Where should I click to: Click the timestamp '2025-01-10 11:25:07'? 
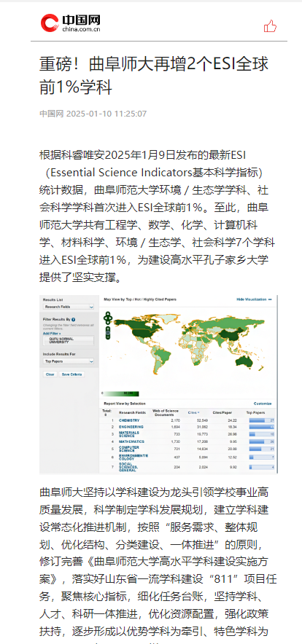(107, 114)
